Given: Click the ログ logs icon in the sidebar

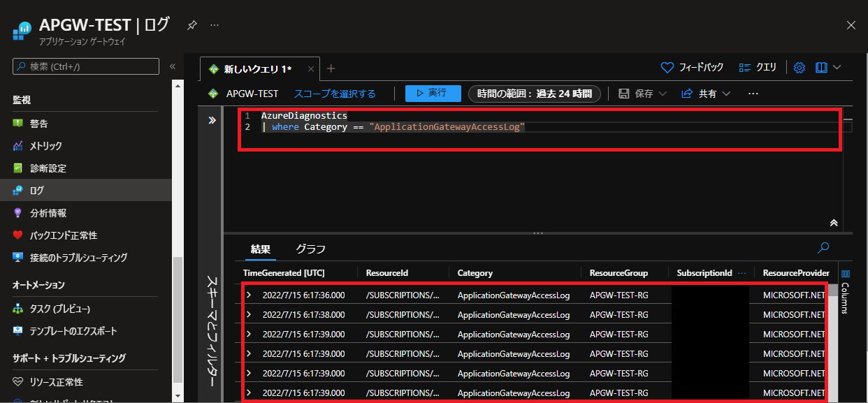Looking at the screenshot, I should (x=18, y=191).
